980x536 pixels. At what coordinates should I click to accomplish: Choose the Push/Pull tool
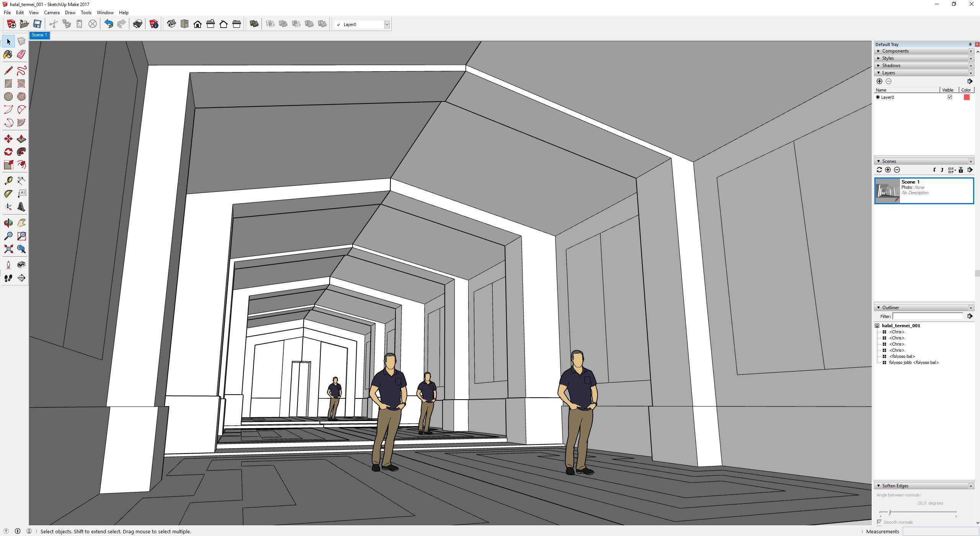pyautogui.click(x=21, y=139)
